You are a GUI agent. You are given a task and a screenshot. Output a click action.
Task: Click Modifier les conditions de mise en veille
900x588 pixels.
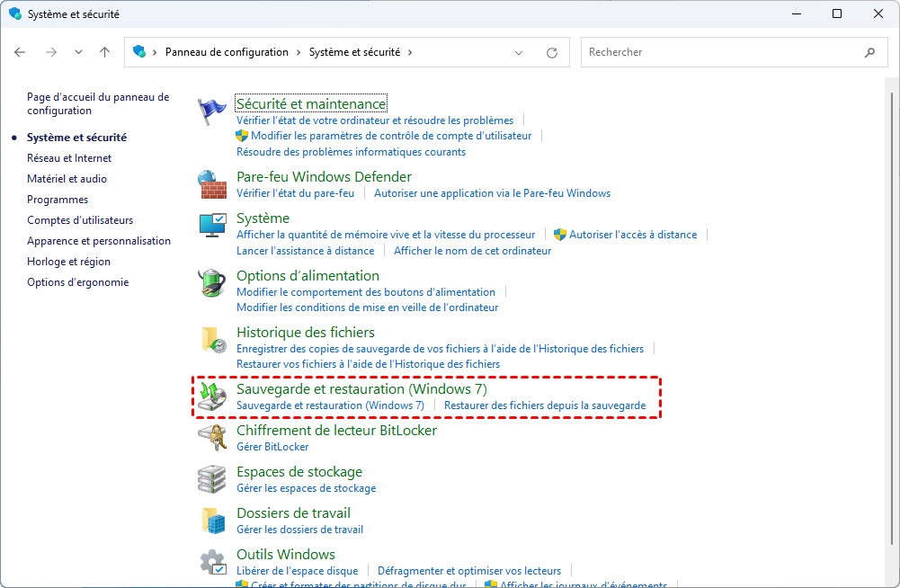(x=368, y=307)
